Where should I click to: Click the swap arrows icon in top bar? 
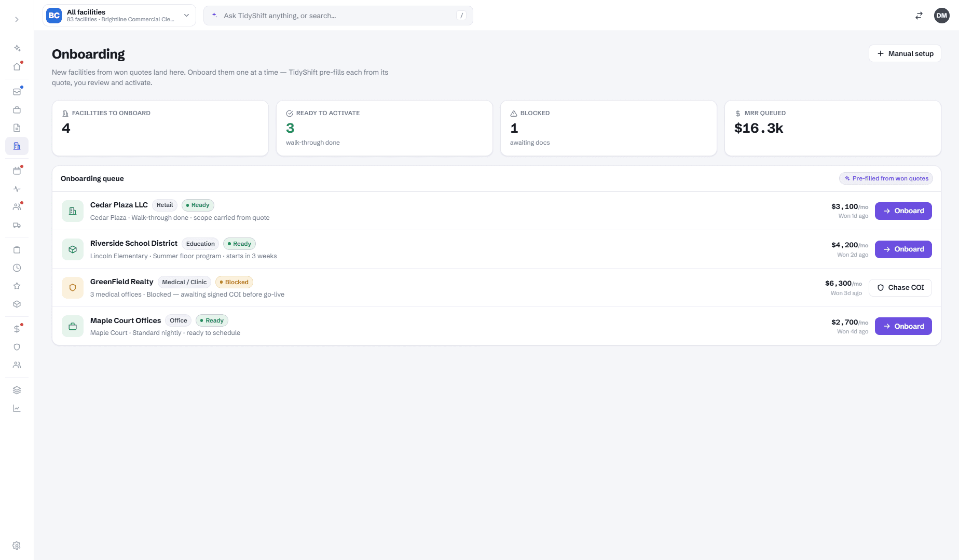[x=919, y=16]
